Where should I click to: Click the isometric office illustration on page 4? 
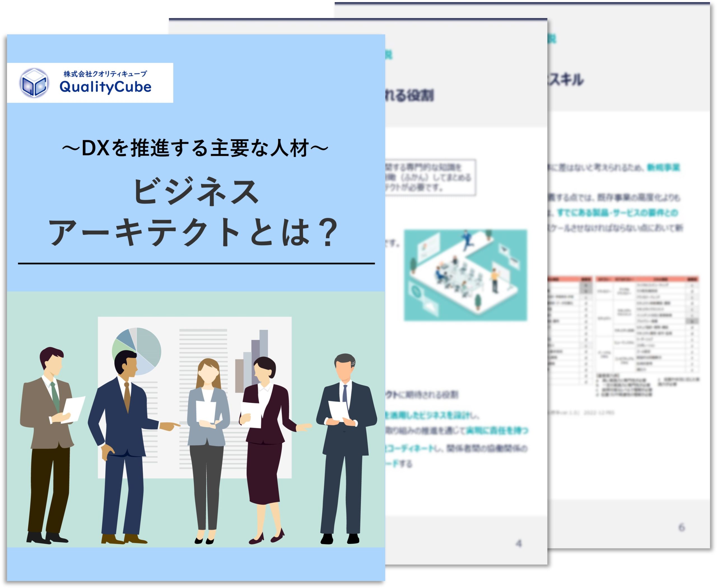(465, 275)
